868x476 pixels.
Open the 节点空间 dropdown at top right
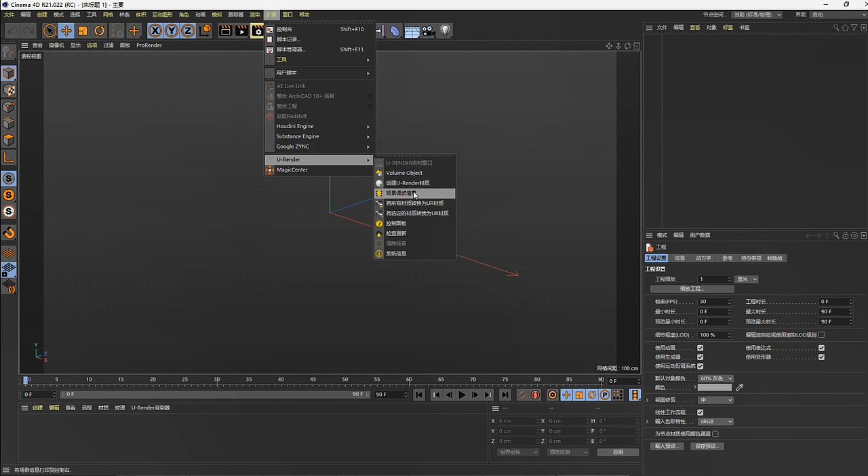[x=757, y=14]
